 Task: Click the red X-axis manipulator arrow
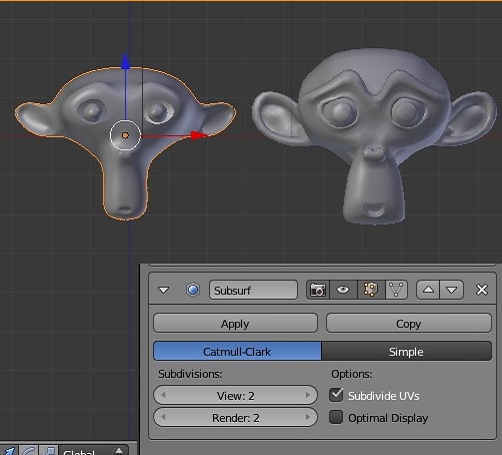pos(199,135)
